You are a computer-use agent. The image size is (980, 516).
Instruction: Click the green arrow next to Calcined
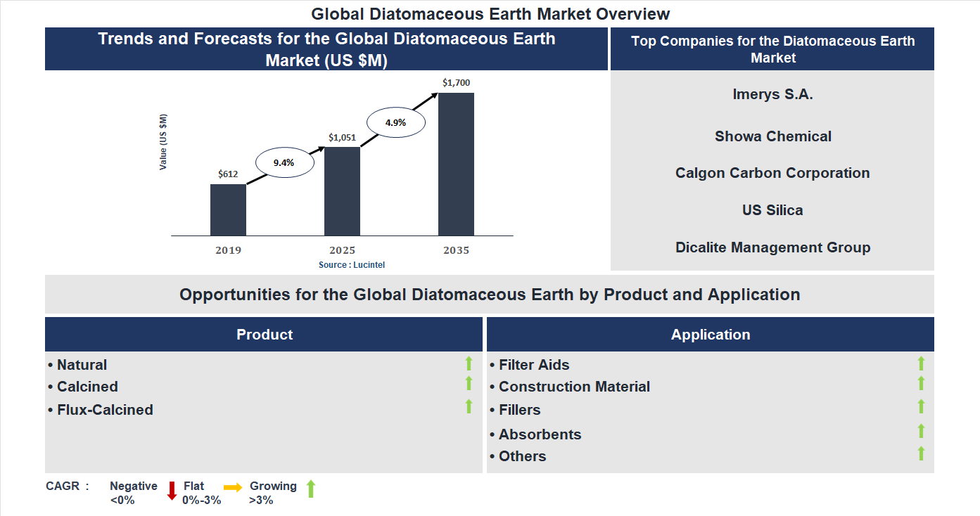[469, 383]
